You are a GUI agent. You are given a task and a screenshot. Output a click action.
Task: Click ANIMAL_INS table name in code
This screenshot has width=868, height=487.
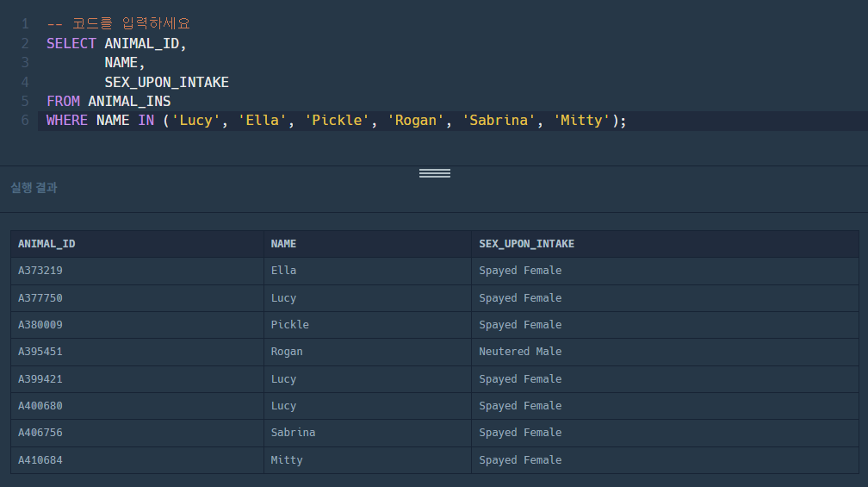129,102
